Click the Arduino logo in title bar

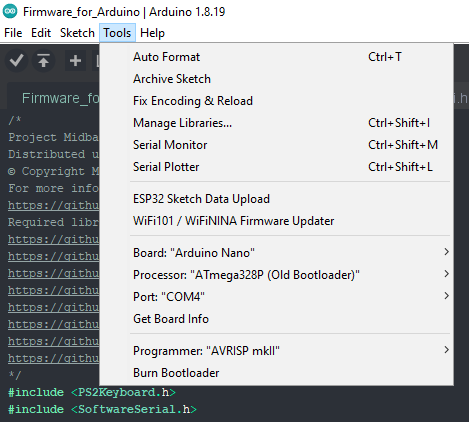click(10, 11)
